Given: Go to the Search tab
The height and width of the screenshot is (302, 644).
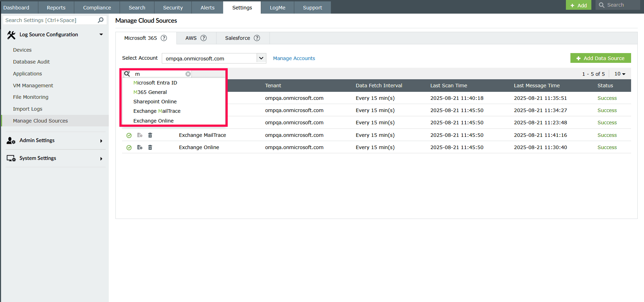Looking at the screenshot, I should pyautogui.click(x=137, y=7).
